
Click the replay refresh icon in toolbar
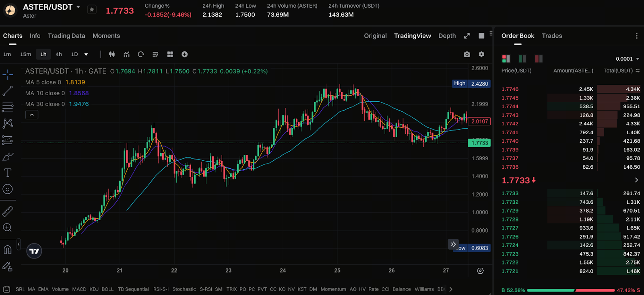coord(141,54)
